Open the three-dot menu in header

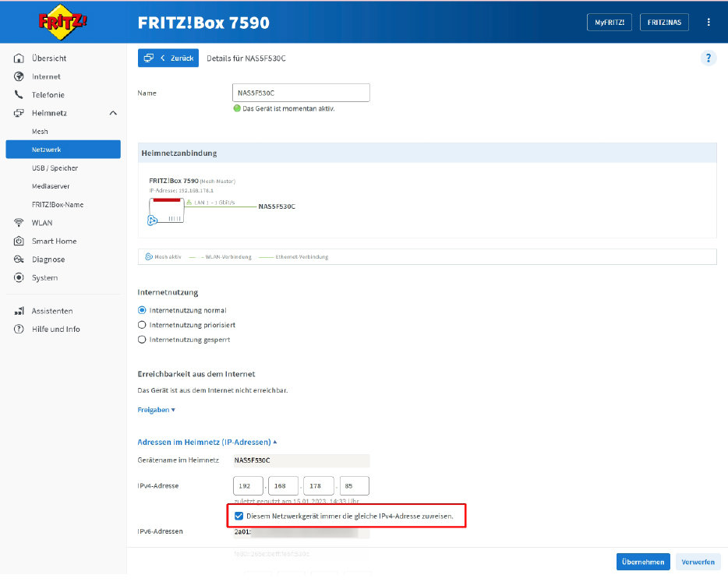pos(709,23)
